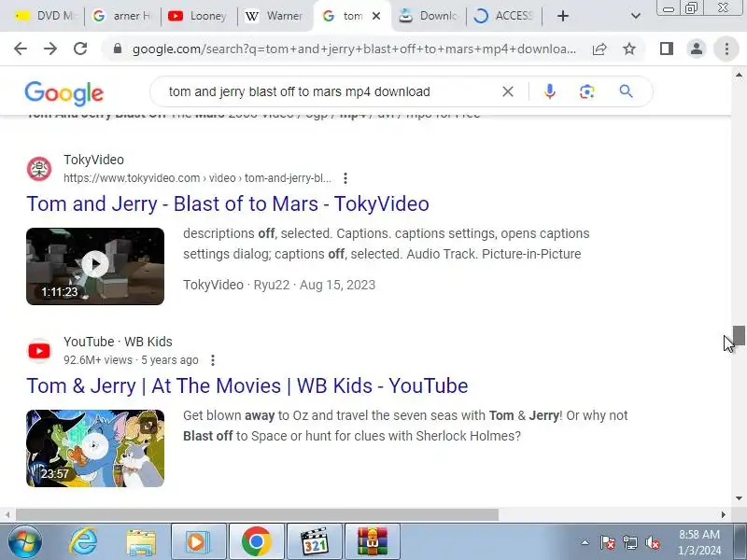The image size is (747, 560).
Task: Click the scroll down arrow
Action: [739, 498]
